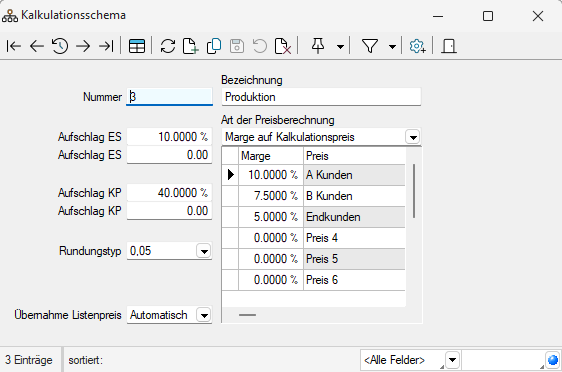The height and width of the screenshot is (372, 562).
Task: Jump to the first record
Action: tap(14, 46)
